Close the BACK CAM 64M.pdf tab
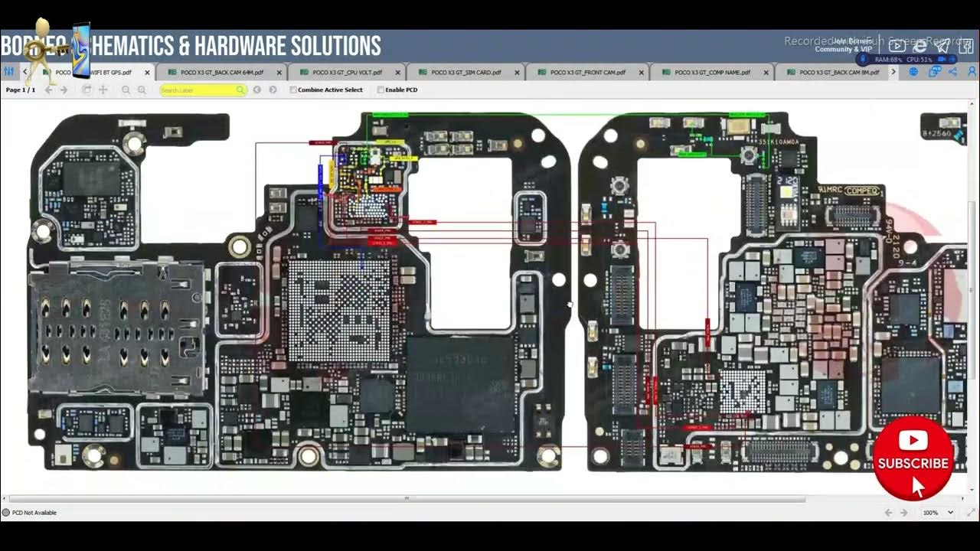This screenshot has width=980, height=551. click(279, 73)
